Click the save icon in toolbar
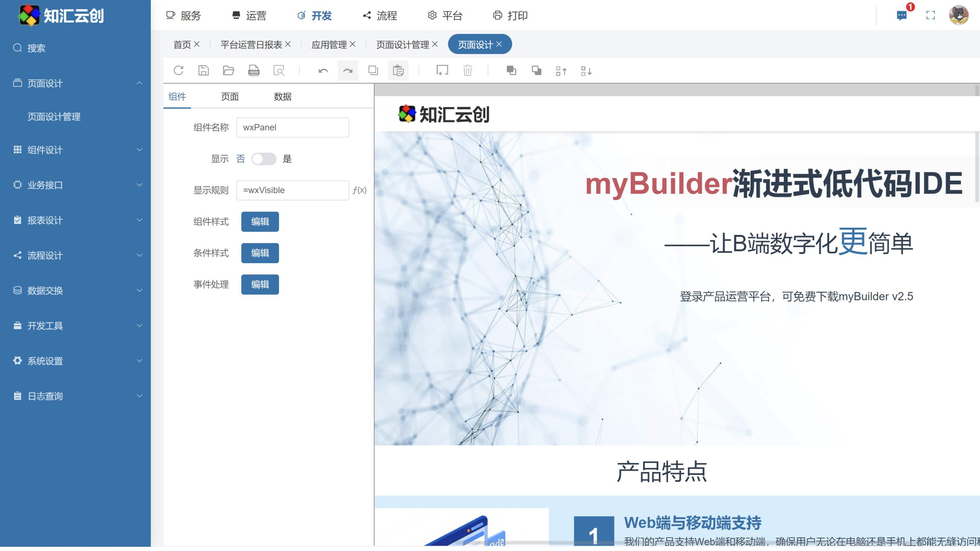980x551 pixels. coord(203,70)
